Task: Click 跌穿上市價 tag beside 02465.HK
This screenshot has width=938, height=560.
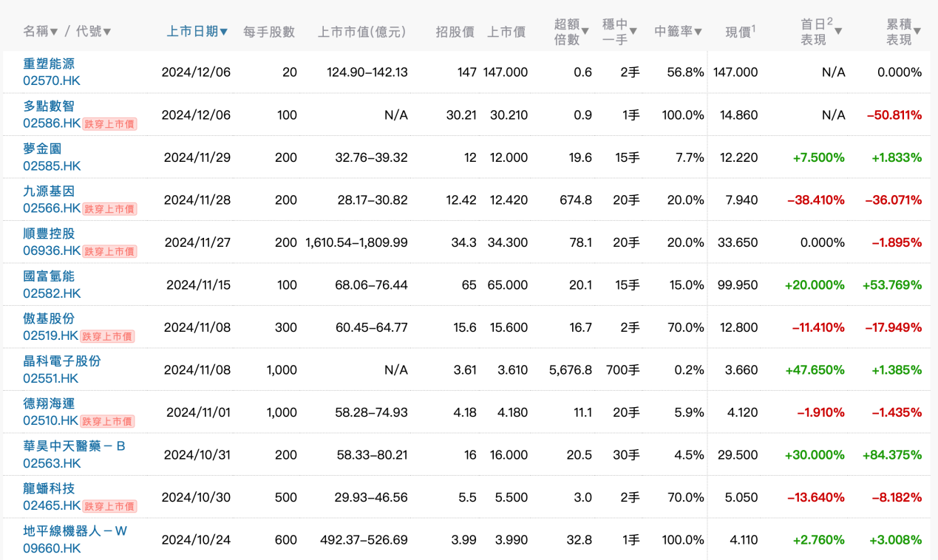Action: tap(109, 506)
